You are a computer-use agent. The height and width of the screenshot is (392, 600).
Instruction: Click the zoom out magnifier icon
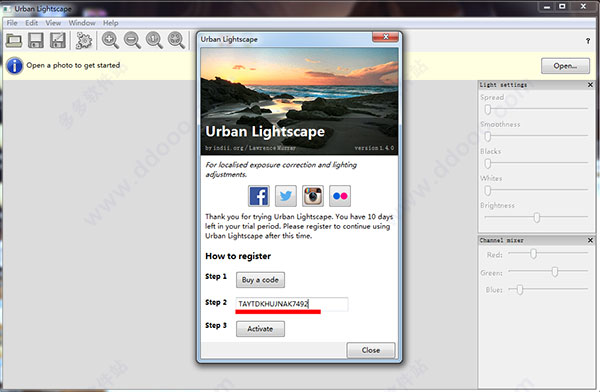click(x=132, y=40)
